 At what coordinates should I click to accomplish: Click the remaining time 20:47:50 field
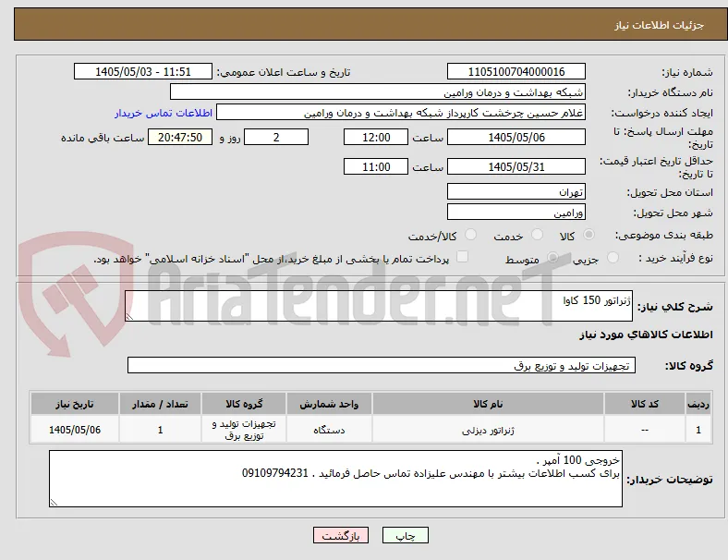180,137
